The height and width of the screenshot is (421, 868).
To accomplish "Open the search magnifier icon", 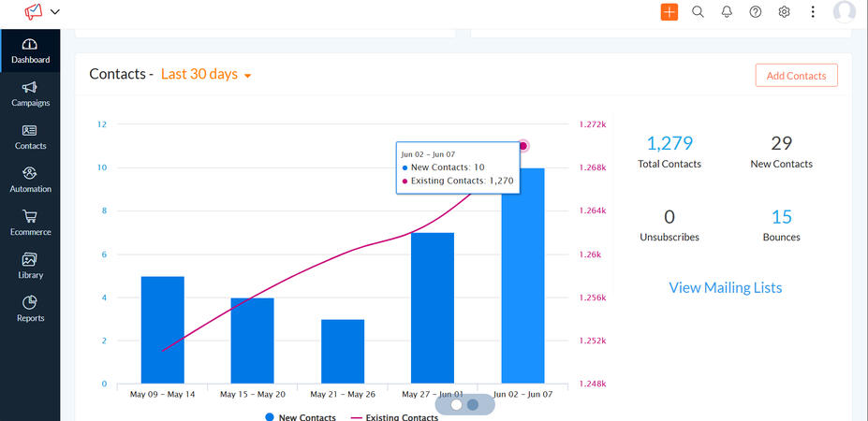I will (x=698, y=12).
